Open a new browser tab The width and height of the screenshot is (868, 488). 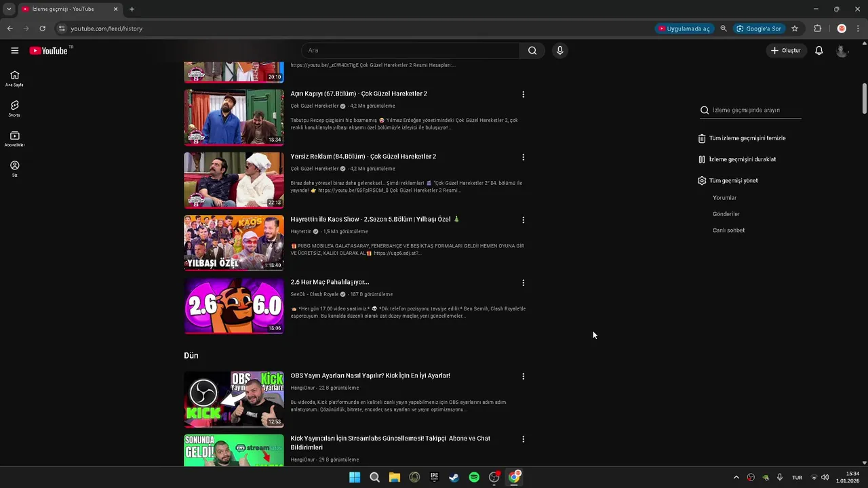132,9
